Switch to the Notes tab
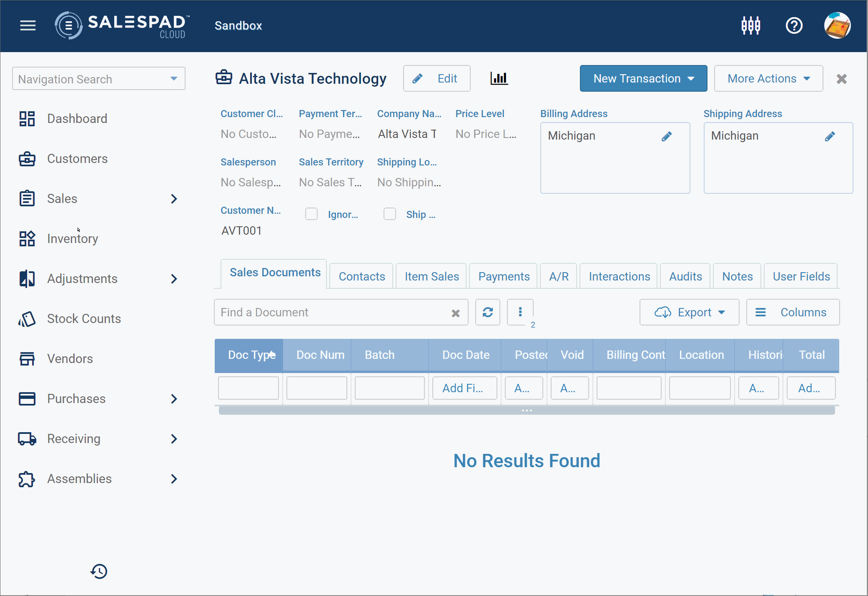Image resolution: width=868 pixels, height=596 pixels. tap(737, 276)
